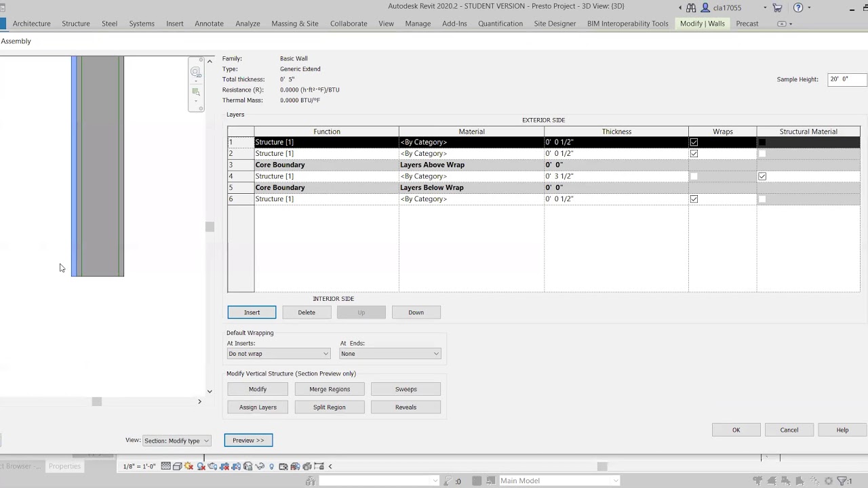The height and width of the screenshot is (488, 868).
Task: Uncheck Wraps for layer row 2
Action: (x=694, y=154)
